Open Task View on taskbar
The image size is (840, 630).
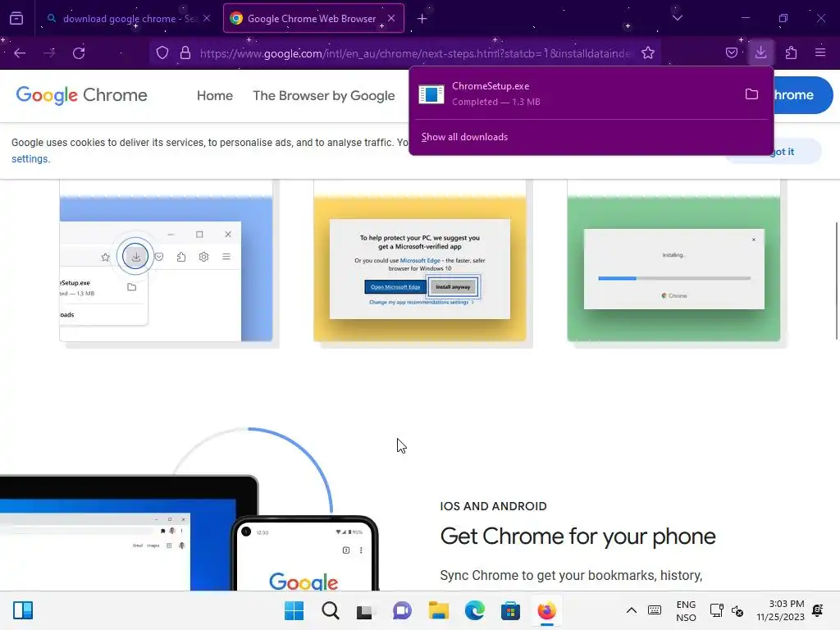[x=365, y=610]
